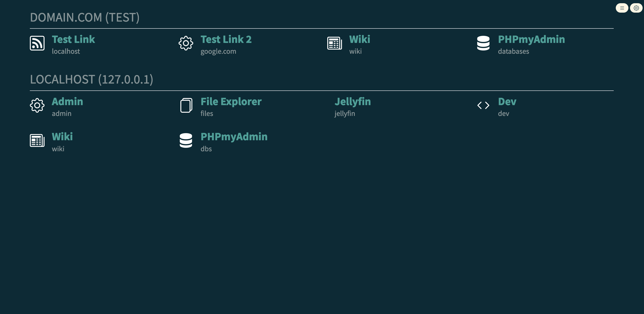Click the 'databases' subtitle text
The height and width of the screenshot is (314, 644).
point(513,51)
